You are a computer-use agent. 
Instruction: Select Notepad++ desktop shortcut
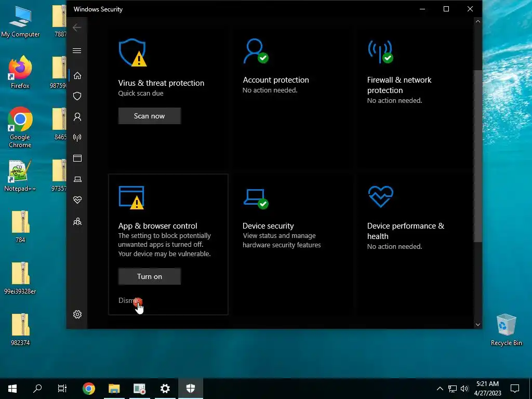pos(20,176)
